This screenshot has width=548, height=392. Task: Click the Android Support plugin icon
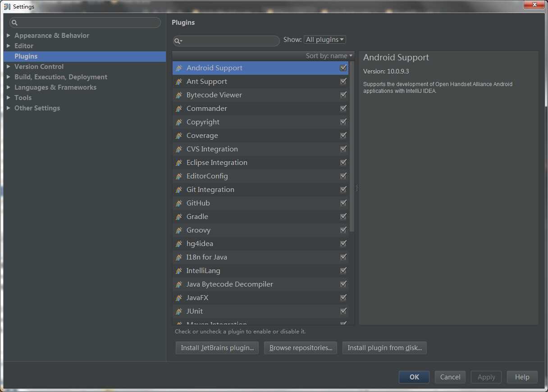pos(179,68)
